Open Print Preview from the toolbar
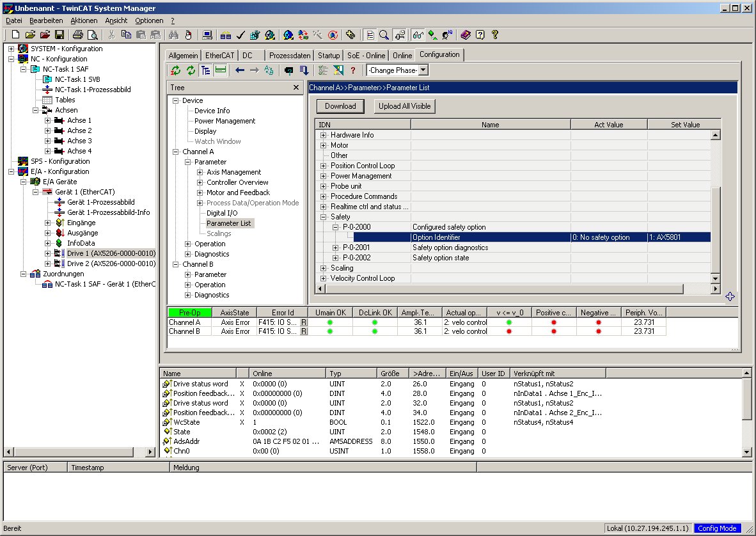756x536 pixels. click(93, 35)
